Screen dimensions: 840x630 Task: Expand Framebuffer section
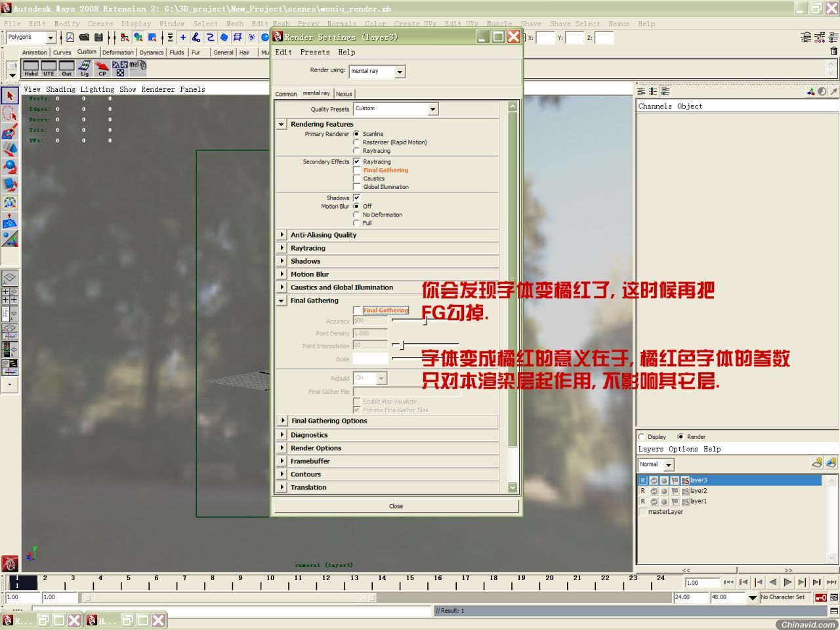pos(282,461)
